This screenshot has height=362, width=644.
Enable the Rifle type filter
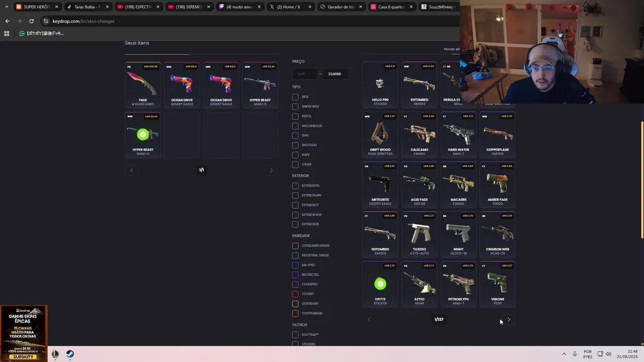point(295,97)
